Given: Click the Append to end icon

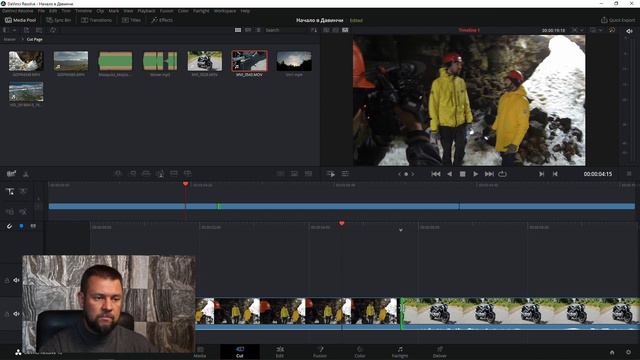Looking at the screenshot, I should click(132, 174).
